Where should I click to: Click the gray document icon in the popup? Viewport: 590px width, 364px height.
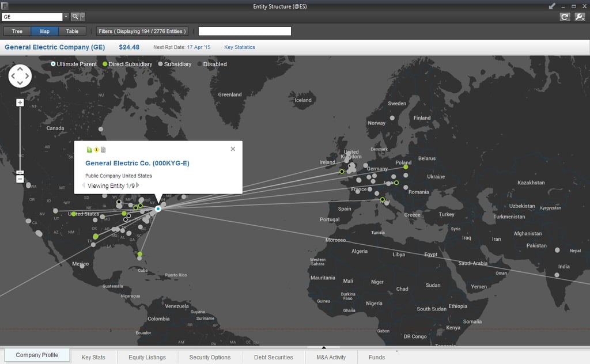103,150
